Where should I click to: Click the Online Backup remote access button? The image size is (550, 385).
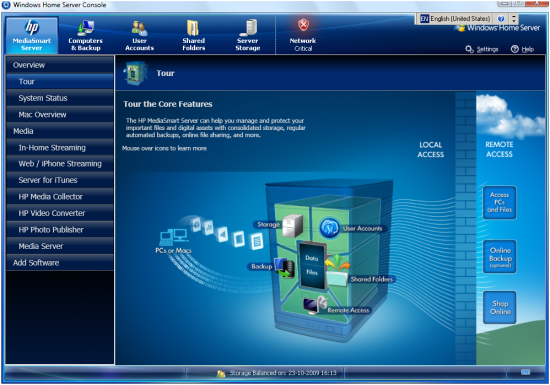(x=500, y=257)
